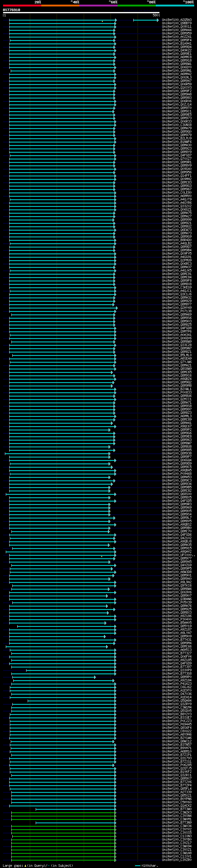Select hit label UniRef100_Q8M973

pos(177,118)
